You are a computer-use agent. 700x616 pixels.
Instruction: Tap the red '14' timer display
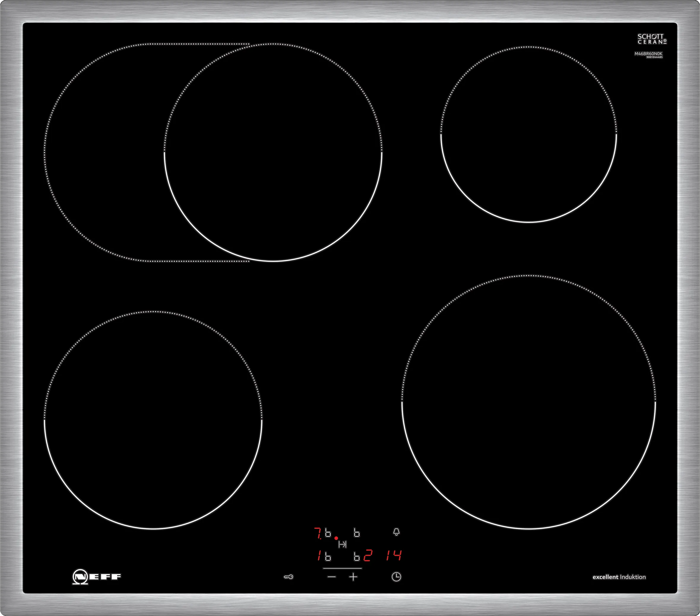[394, 555]
